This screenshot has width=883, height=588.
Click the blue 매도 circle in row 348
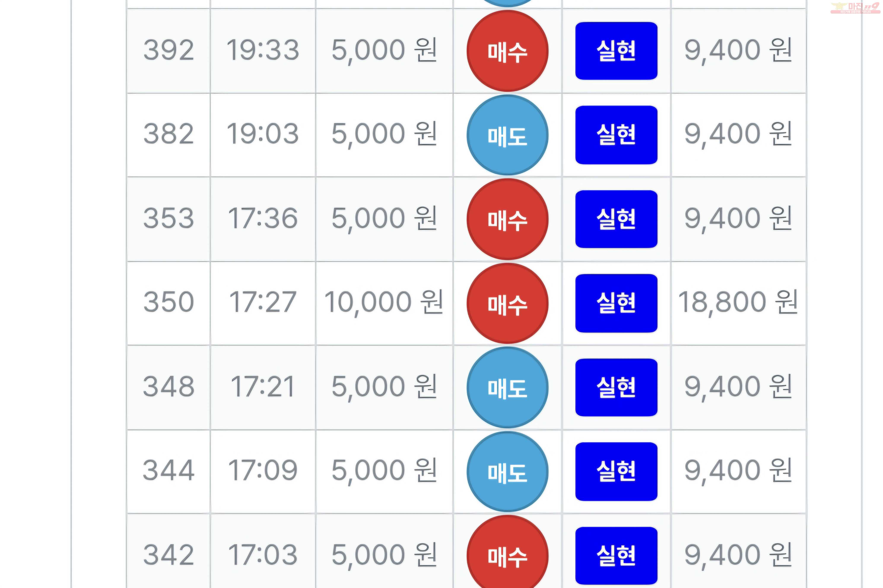pyautogui.click(x=507, y=387)
